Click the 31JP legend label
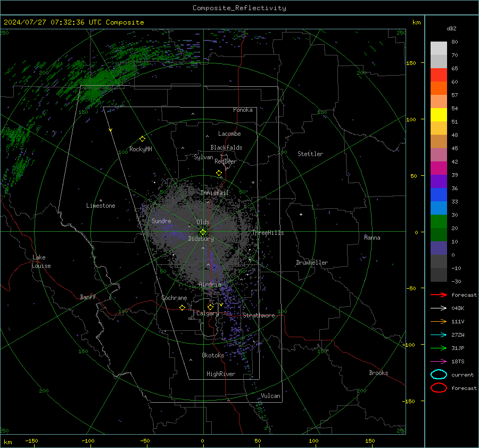Screen dimensions: 479x448 [458, 348]
